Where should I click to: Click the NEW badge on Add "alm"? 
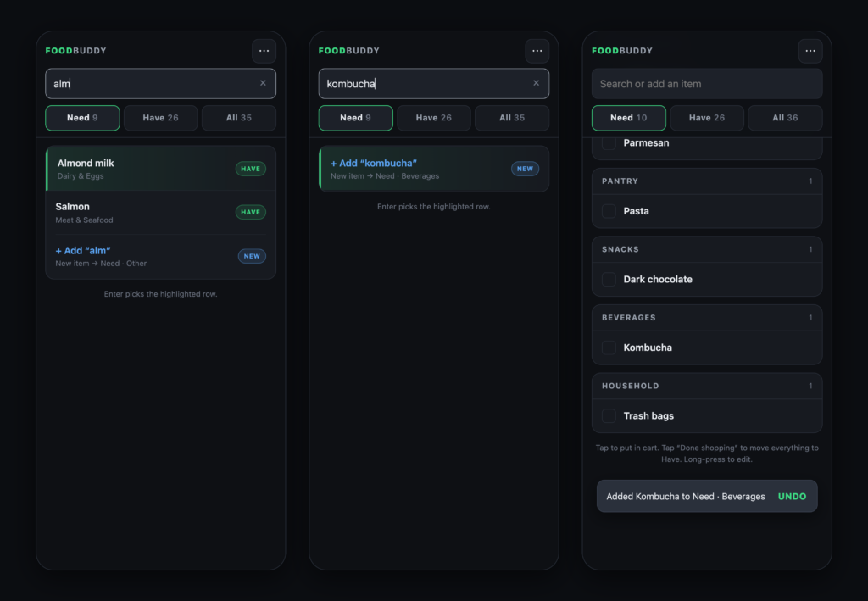point(252,256)
